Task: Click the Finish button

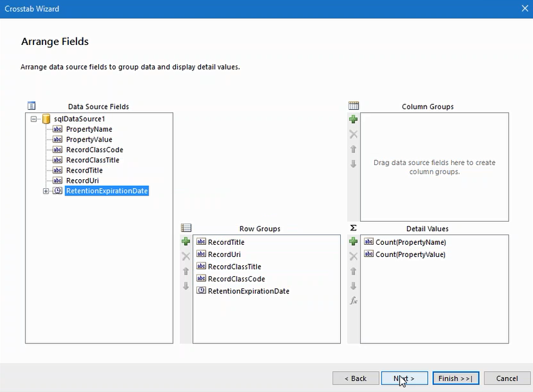Action: pos(455,378)
